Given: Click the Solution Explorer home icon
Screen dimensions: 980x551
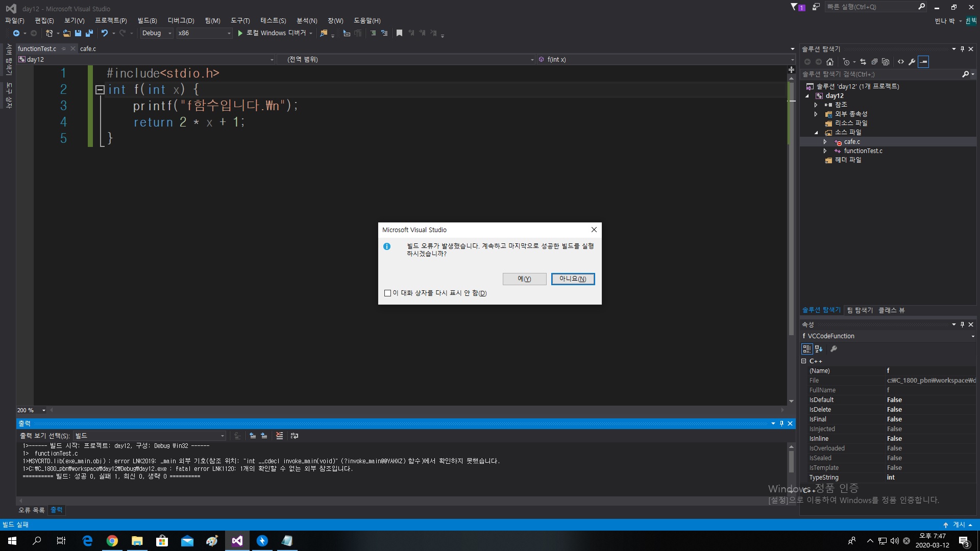Looking at the screenshot, I should [830, 62].
